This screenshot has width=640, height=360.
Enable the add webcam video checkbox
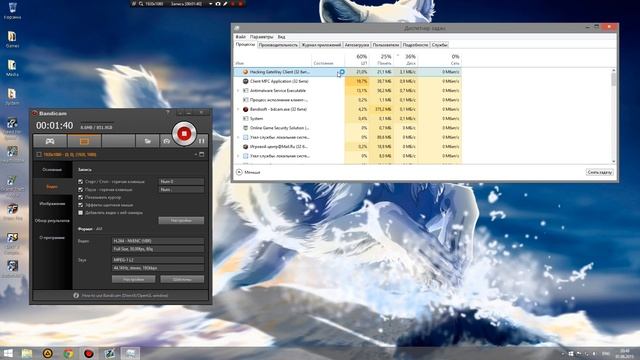pos(80,213)
